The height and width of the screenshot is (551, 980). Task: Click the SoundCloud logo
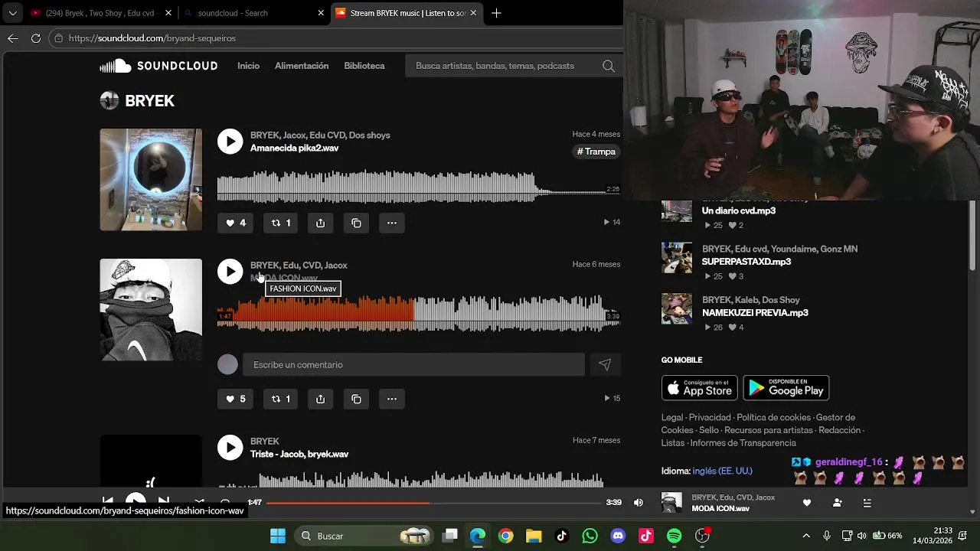pyautogui.click(x=158, y=66)
